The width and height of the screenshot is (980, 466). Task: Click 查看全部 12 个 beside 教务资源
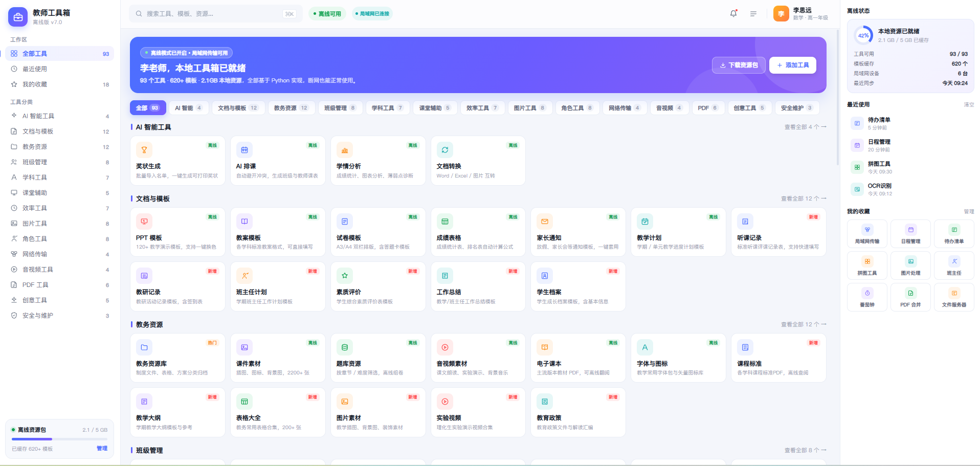coord(804,324)
